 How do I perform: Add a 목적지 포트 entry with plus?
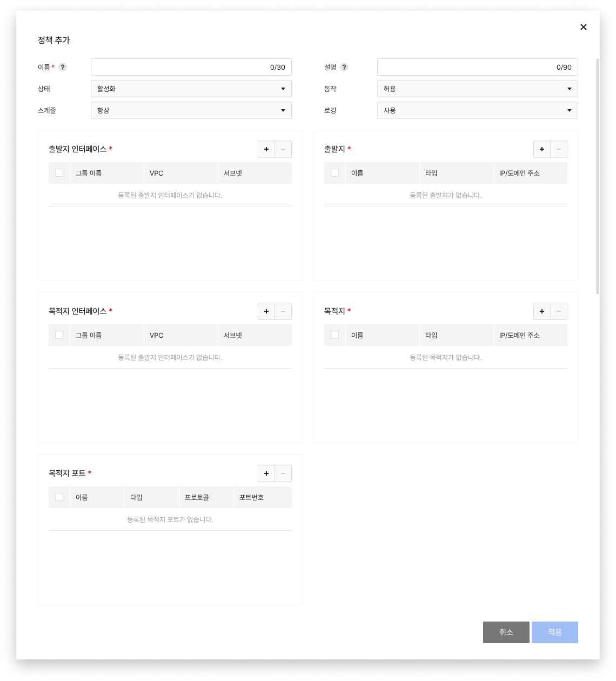[266, 473]
